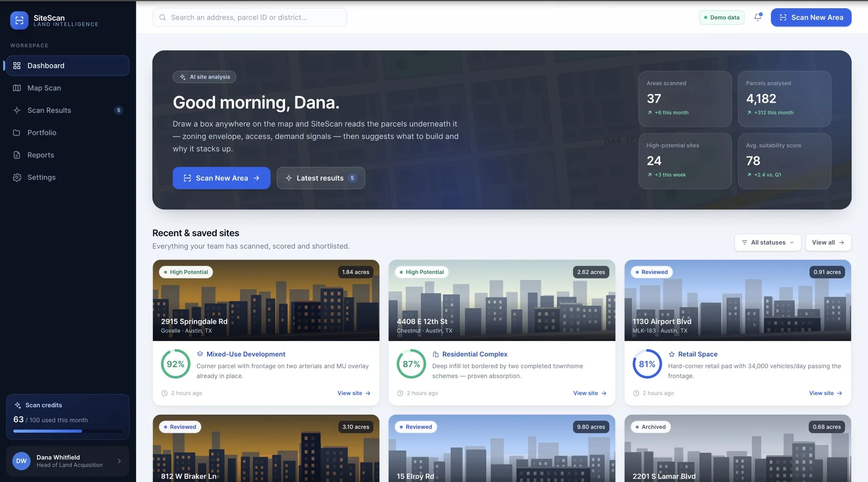The image size is (868, 482).
Task: Click the Demo data badge
Action: tap(721, 17)
